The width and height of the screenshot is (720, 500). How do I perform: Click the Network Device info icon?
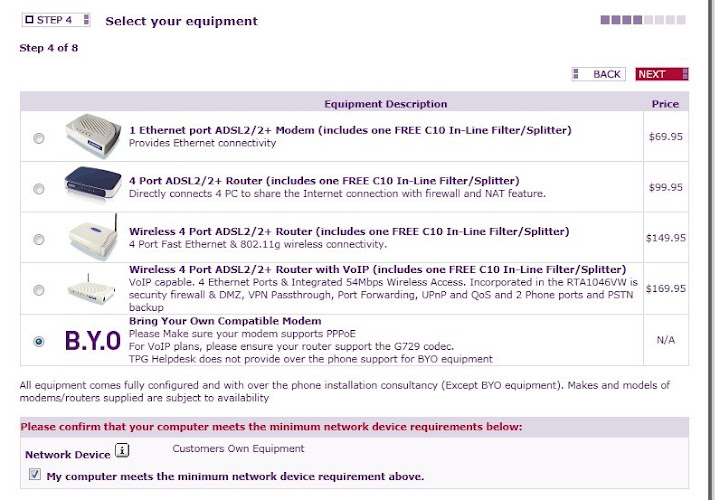[x=123, y=451]
